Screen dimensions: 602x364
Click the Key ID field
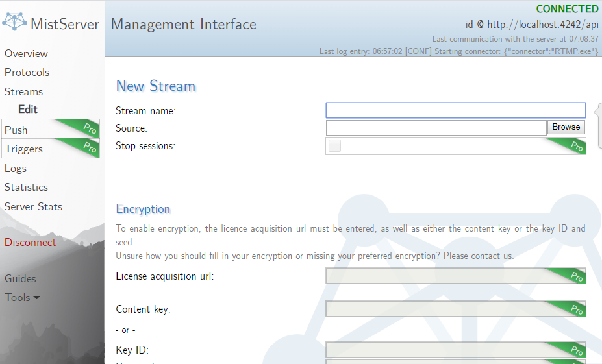(456, 350)
